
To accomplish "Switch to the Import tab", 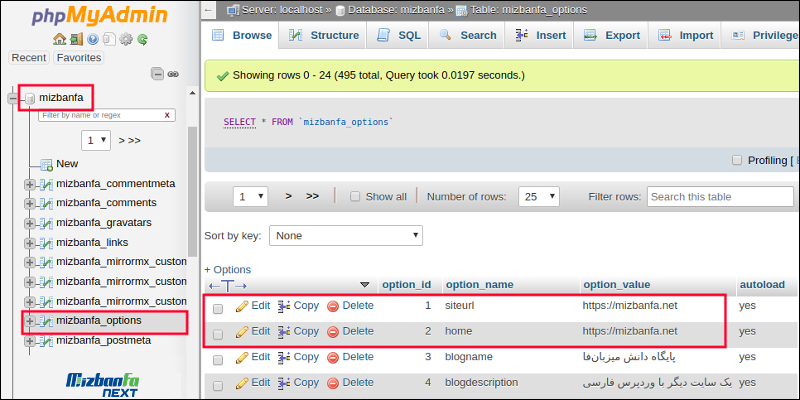I will [685, 35].
